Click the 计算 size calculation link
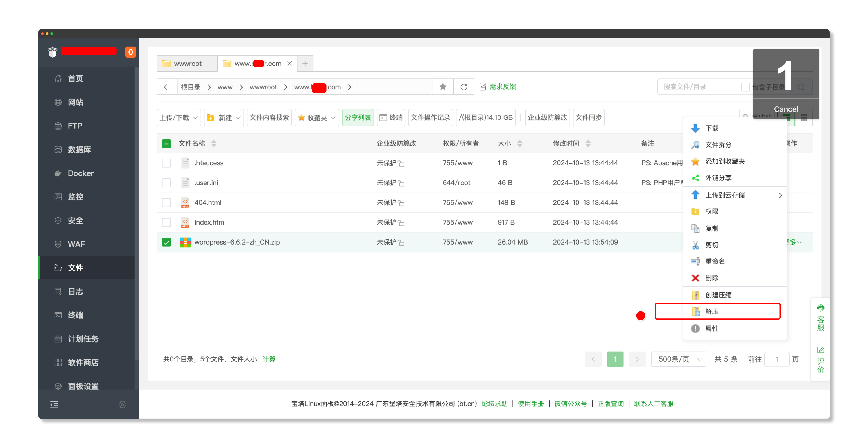The image size is (868, 448). pos(269,359)
